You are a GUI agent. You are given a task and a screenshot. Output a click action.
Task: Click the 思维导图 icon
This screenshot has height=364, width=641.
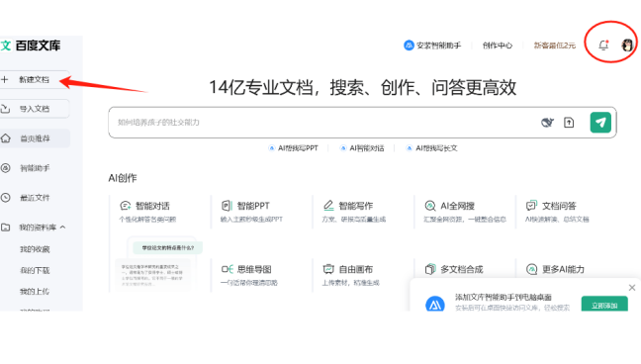pyautogui.click(x=227, y=269)
